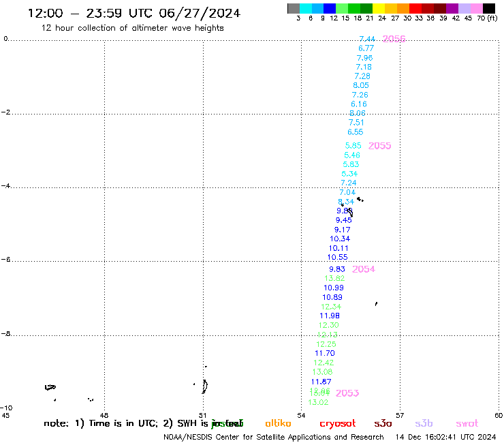The image size is (504, 443).
Task: Click the pink time label 2054
Action: 364,269
